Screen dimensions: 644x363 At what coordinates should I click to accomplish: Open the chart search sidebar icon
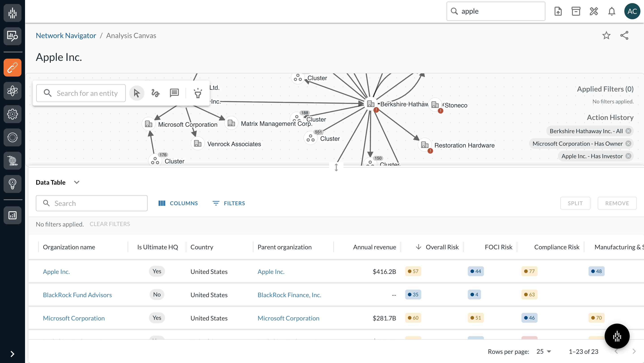click(12, 36)
